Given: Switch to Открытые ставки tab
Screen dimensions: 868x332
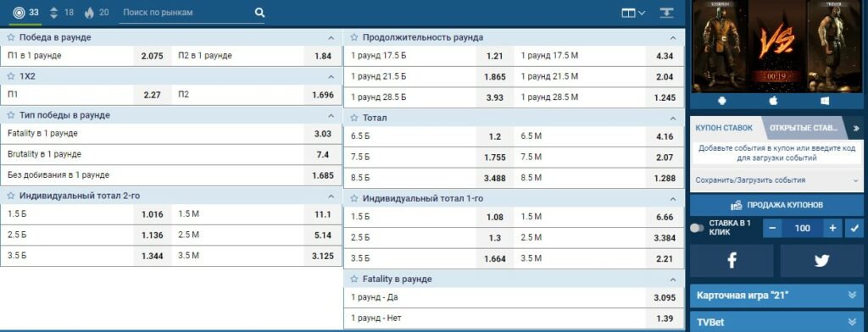Looking at the screenshot, I should coord(803,128).
